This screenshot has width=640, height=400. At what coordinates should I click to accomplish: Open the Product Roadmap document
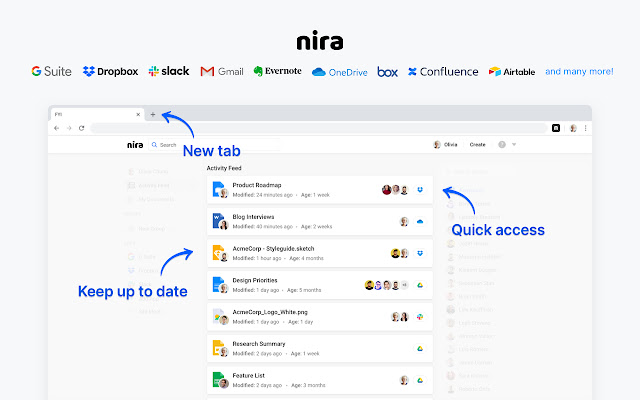320,190
